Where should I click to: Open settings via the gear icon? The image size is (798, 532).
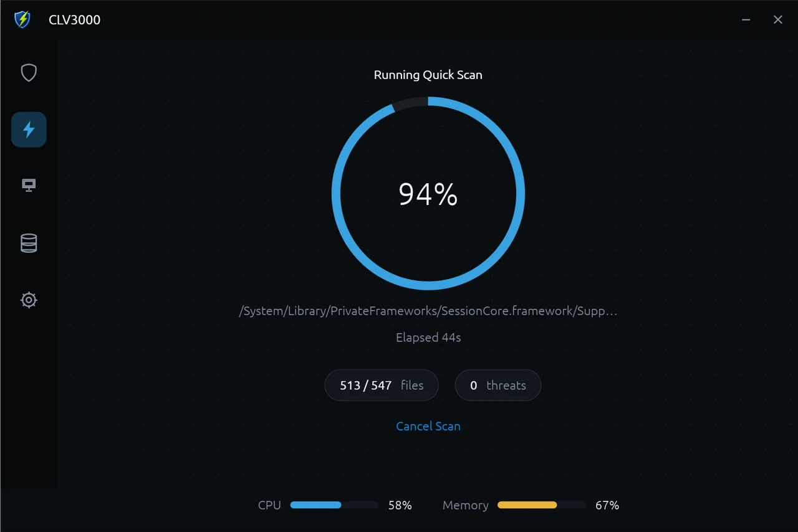point(29,300)
